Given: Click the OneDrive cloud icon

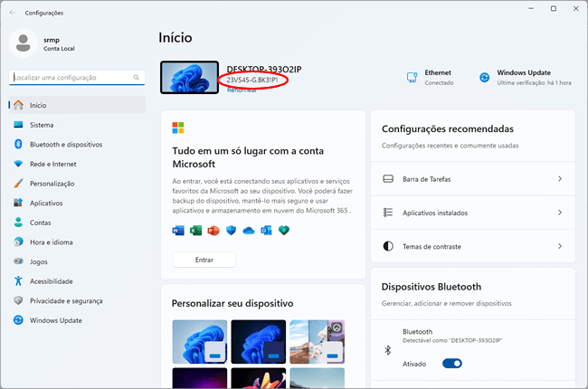Looking at the screenshot, I should [249, 231].
